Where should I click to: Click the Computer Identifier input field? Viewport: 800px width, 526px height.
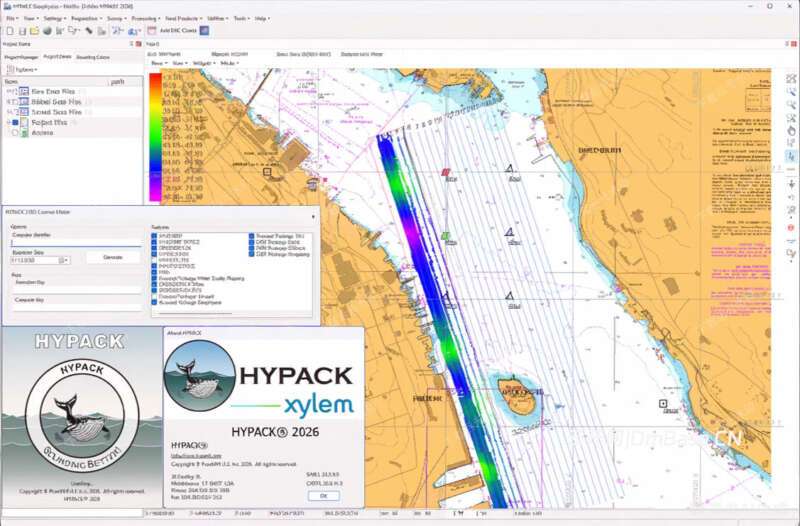(76, 243)
